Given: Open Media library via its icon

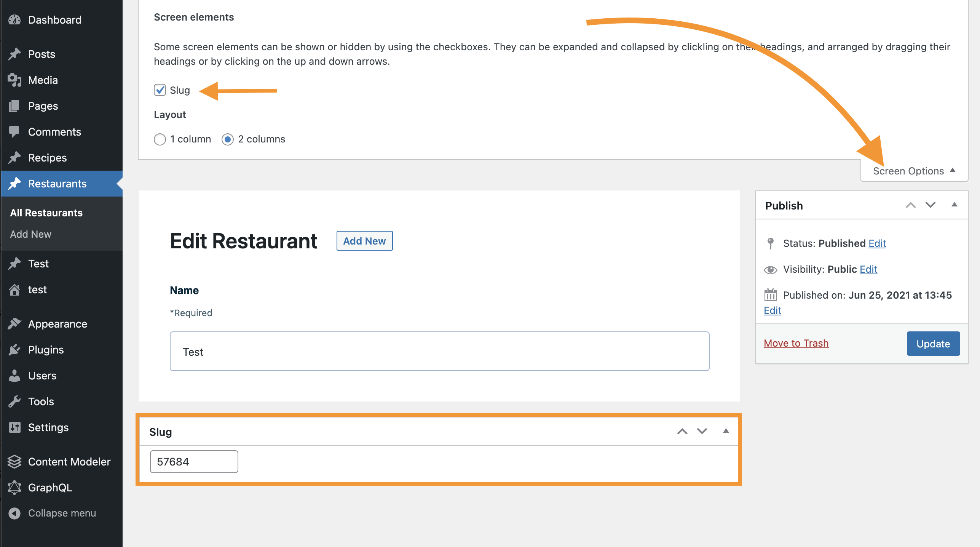Looking at the screenshot, I should click(14, 80).
